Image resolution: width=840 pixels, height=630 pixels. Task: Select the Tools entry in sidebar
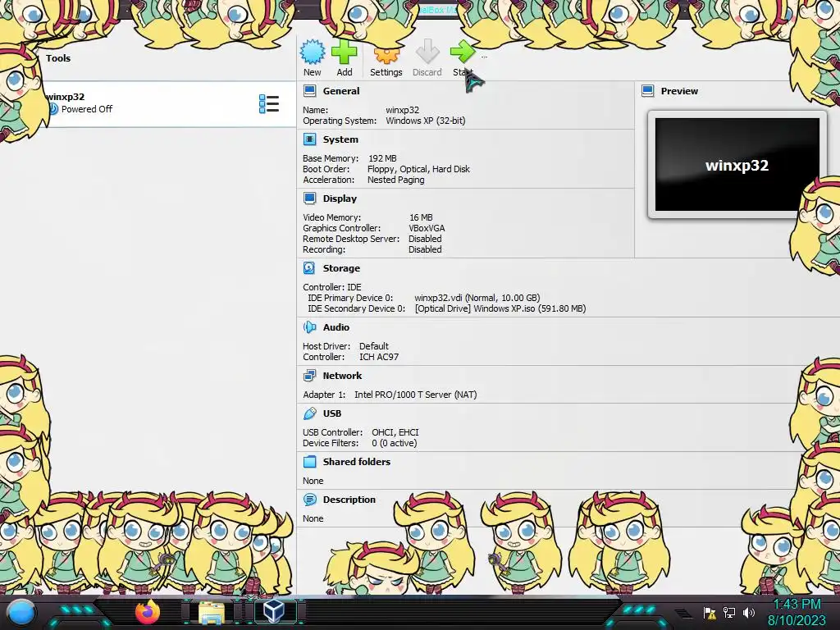tap(58, 58)
